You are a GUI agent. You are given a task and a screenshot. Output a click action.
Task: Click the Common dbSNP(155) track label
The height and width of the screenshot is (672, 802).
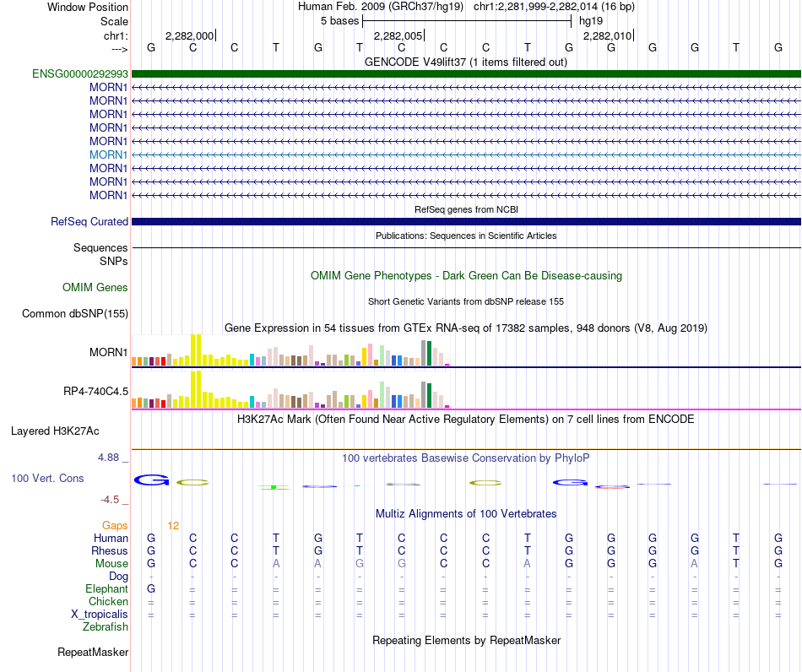click(74, 313)
